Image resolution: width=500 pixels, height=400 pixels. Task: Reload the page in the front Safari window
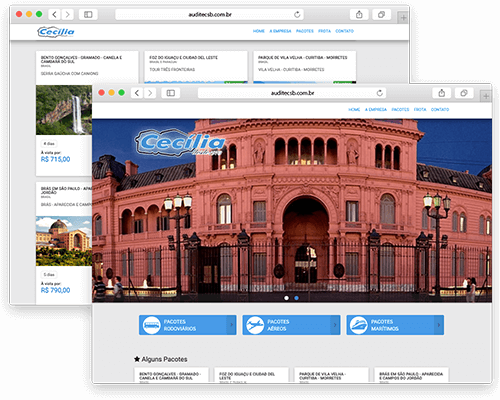click(379, 93)
